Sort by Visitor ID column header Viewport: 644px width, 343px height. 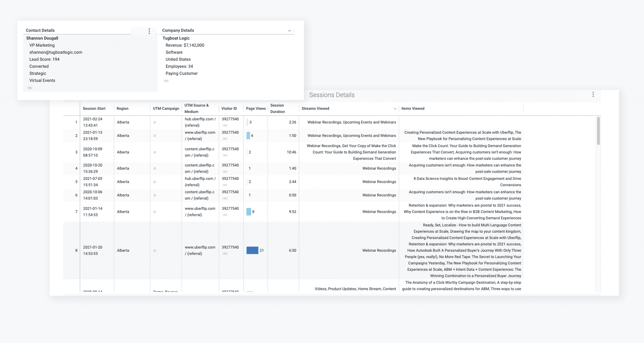pos(229,108)
